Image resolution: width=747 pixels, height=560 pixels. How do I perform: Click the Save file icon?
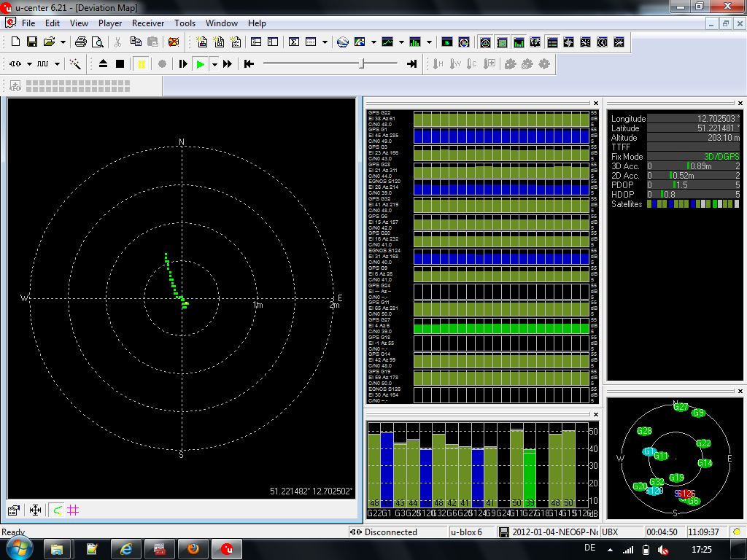coord(33,42)
